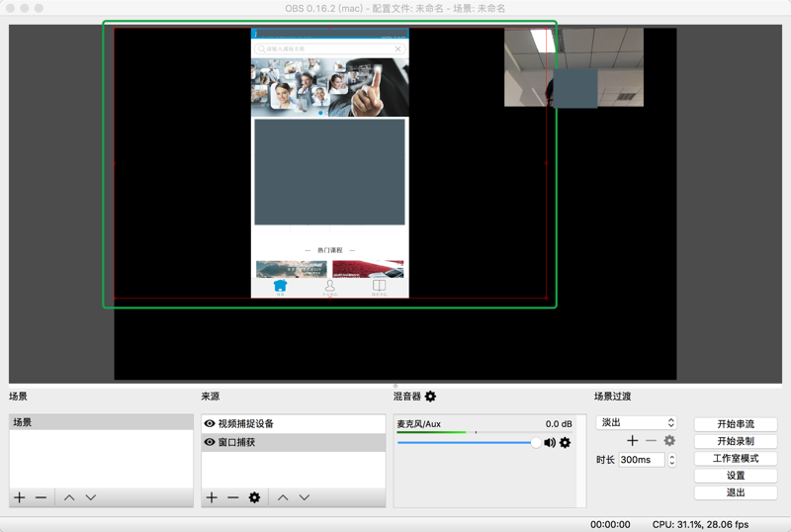The height and width of the screenshot is (532, 791).
Task: Click the webcam video preview in canvas
Action: [x=573, y=67]
